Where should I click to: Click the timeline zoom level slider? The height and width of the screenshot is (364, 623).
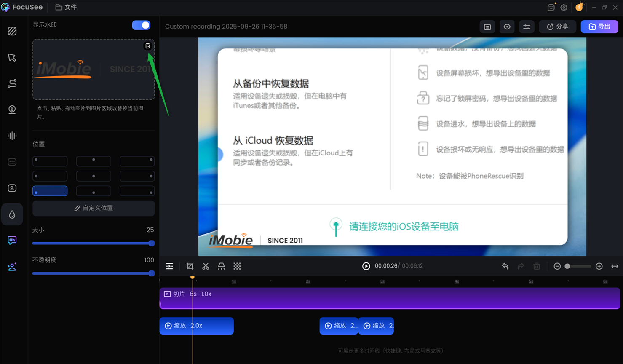pyautogui.click(x=578, y=266)
